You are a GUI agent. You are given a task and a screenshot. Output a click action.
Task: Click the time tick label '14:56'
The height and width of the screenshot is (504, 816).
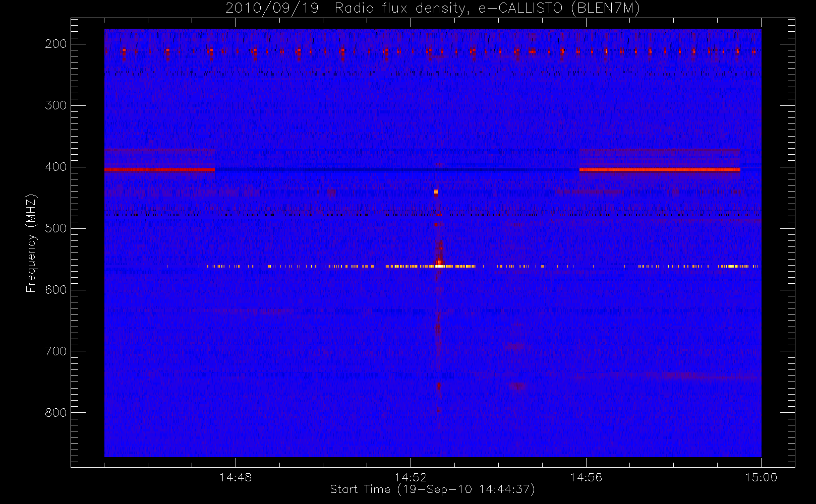586,477
